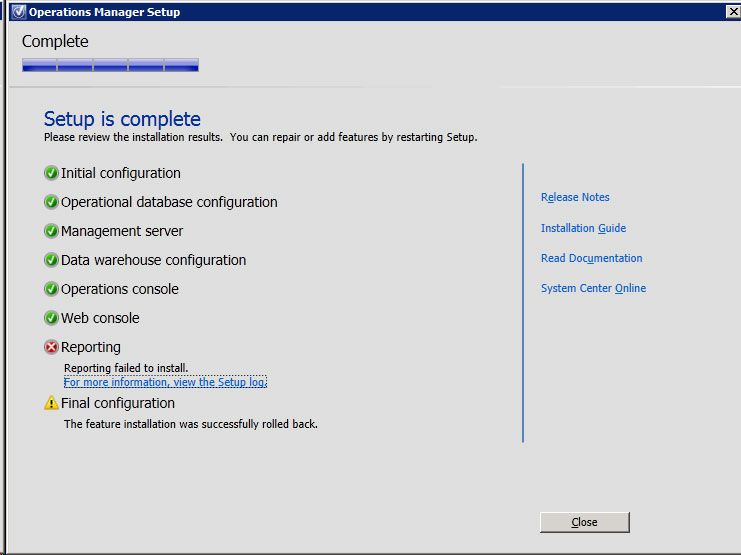Click the Operations Manager Setup title bar icon
741x555 pixels.
[18, 11]
